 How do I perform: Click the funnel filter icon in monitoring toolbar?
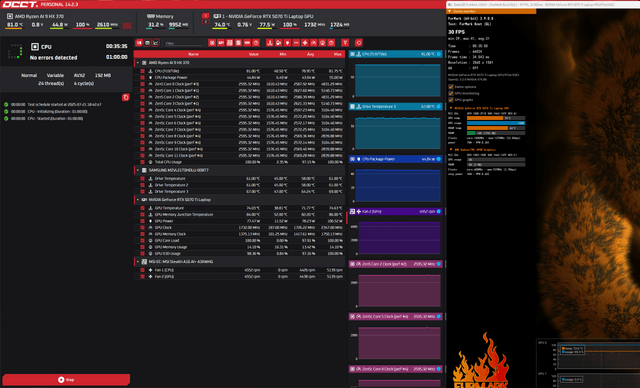(x=345, y=43)
